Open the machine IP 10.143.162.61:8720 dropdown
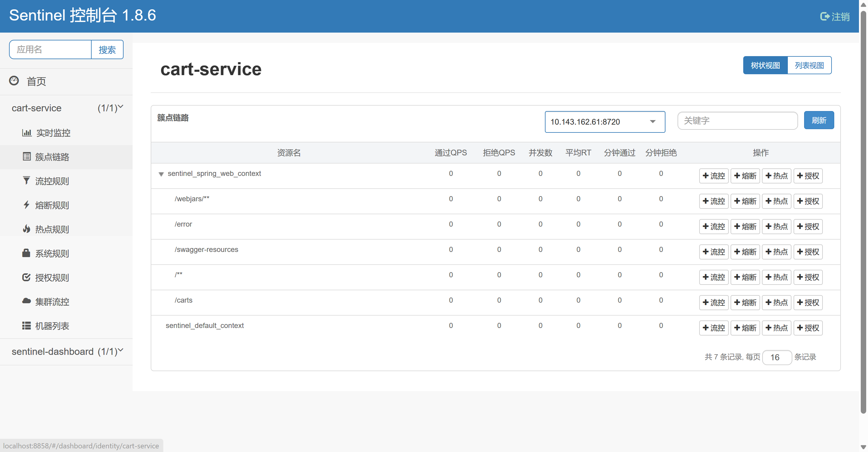Viewport: 868px width, 452px height. point(605,122)
